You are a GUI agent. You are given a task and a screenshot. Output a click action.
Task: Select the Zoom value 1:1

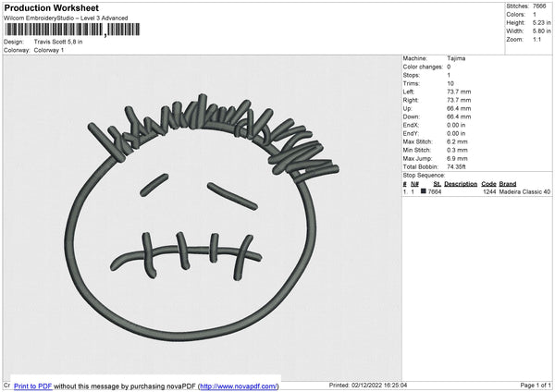pyautogui.click(x=536, y=39)
